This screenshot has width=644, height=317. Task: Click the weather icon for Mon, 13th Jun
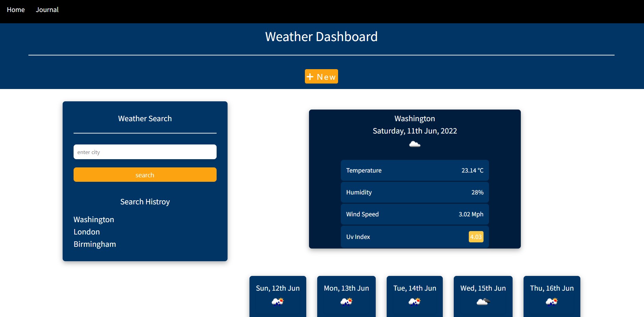tap(346, 302)
